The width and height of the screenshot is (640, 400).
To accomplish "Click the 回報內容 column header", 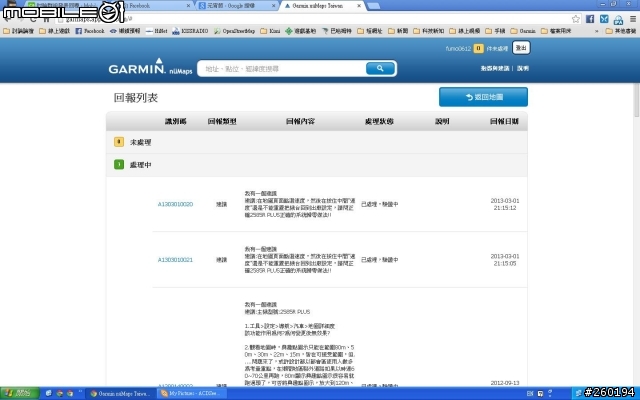I will click(300, 121).
